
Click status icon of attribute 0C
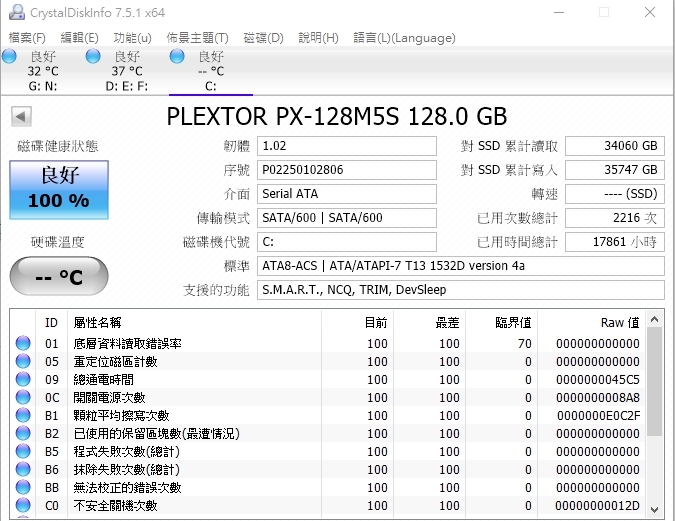coord(23,397)
